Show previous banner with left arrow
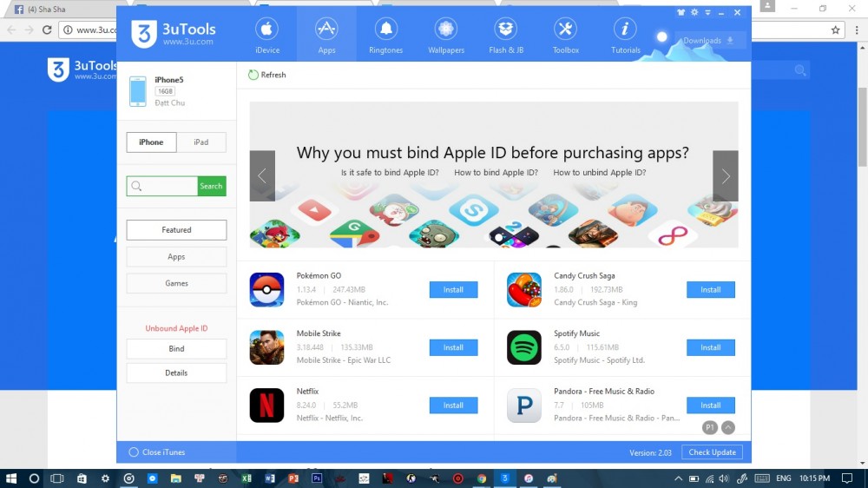Viewport: 868px width, 488px height. 262,176
